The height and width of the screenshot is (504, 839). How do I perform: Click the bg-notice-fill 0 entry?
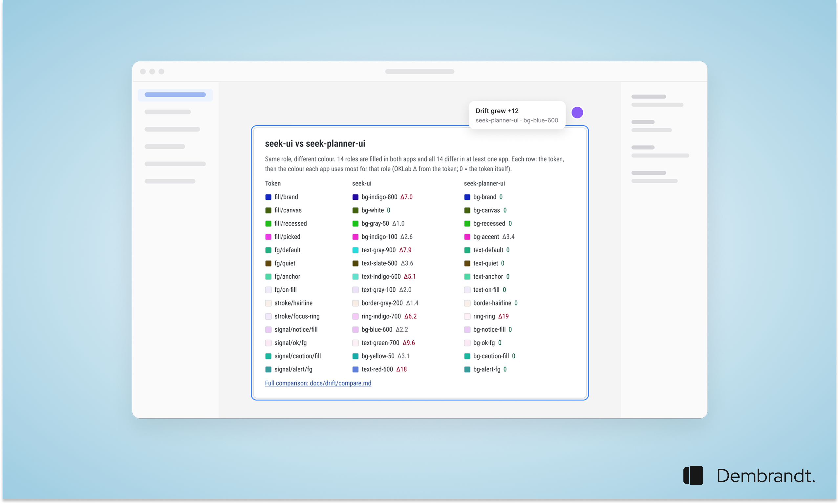pos(492,329)
